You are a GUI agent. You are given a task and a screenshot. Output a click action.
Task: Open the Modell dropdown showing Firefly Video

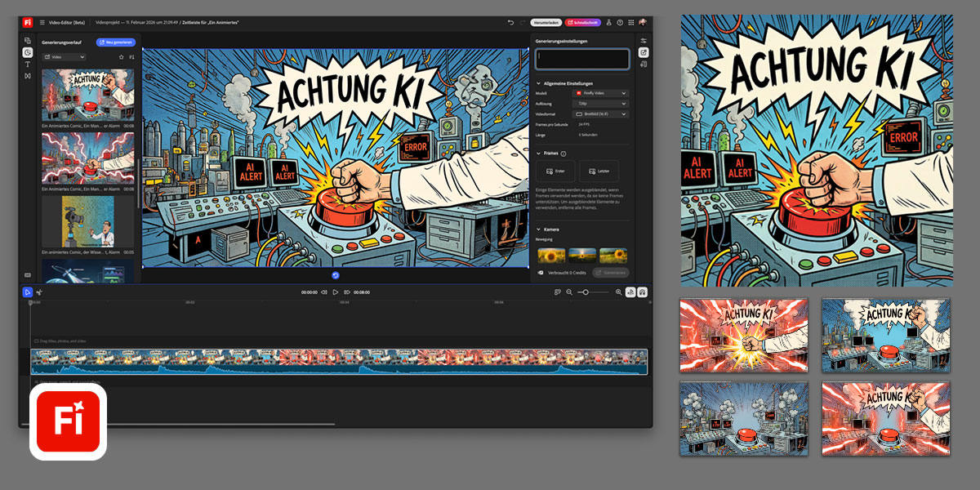click(x=600, y=94)
